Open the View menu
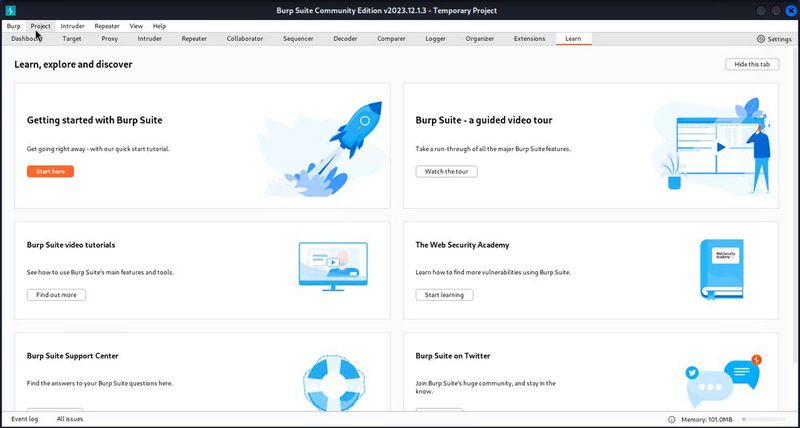This screenshot has width=800, height=428. point(136,26)
